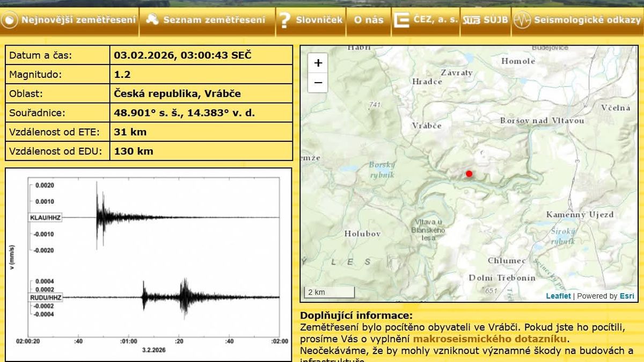Open the Seismologické odkazy menu item

[587, 20]
